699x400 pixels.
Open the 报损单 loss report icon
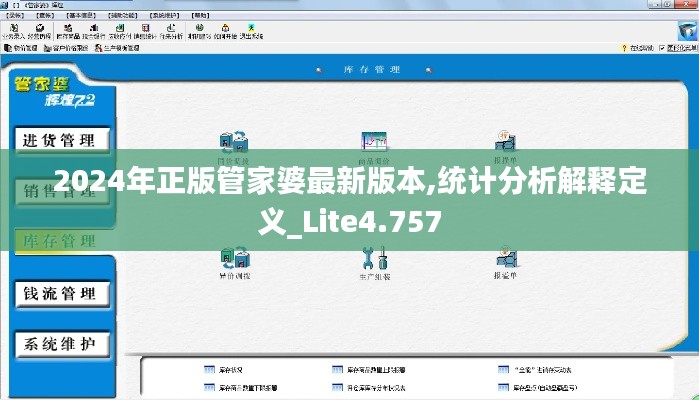coord(505,141)
